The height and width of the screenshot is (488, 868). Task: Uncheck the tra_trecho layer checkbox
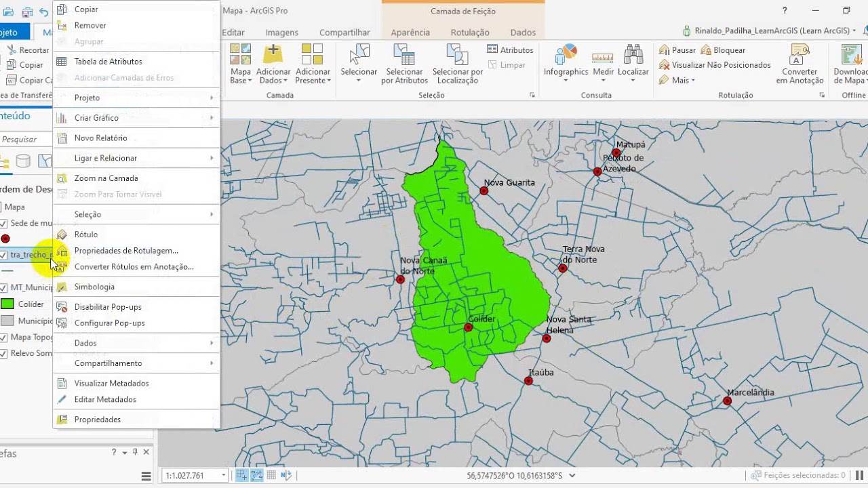[x=4, y=255]
